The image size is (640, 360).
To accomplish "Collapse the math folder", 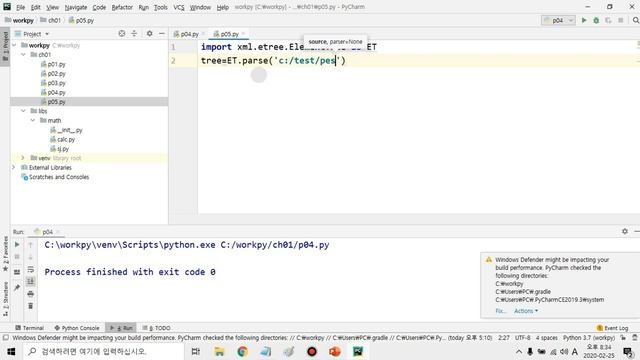I will point(33,120).
